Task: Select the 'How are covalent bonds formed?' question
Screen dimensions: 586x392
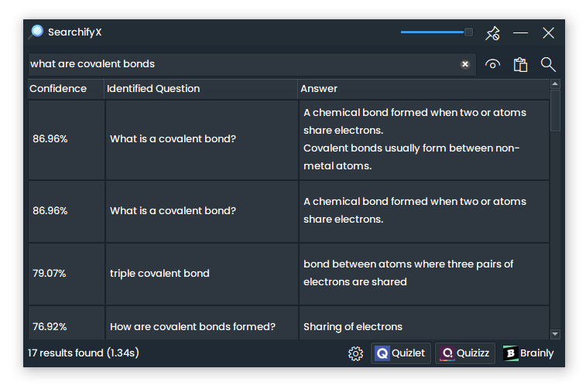Action: [193, 327]
